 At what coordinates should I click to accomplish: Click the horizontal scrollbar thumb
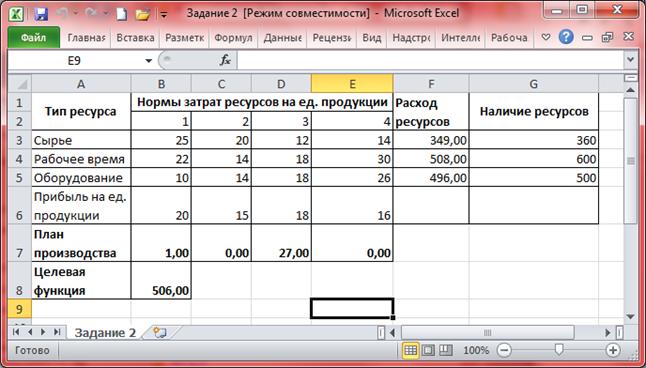pos(487,332)
